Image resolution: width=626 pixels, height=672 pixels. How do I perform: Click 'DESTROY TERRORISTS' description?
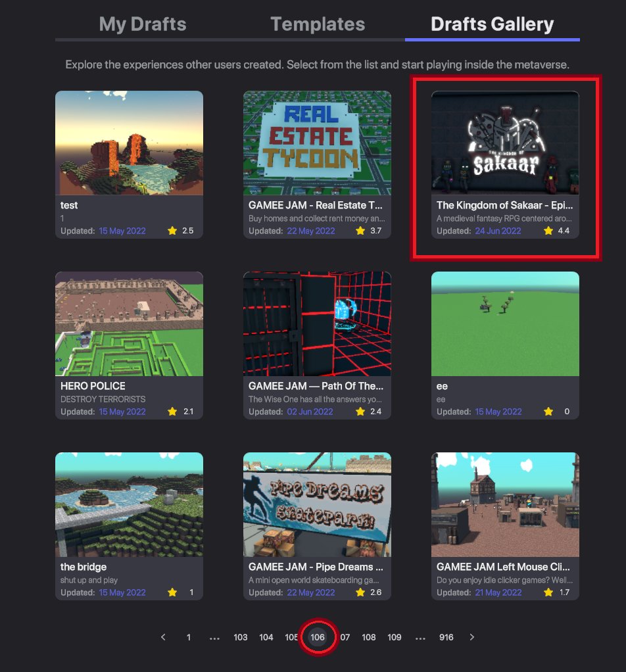pos(103,399)
